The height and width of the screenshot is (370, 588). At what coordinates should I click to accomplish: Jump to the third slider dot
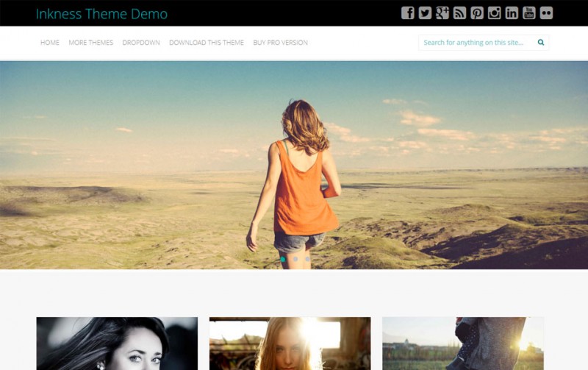point(307,259)
